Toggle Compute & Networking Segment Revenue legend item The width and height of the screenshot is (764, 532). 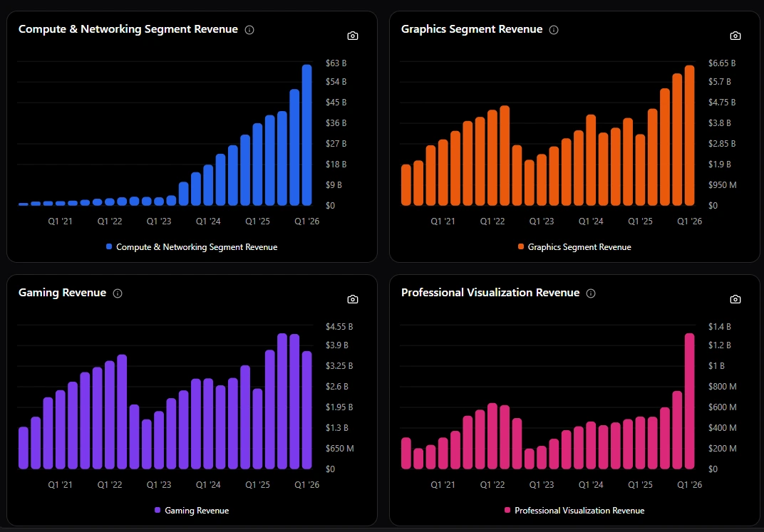coord(192,247)
